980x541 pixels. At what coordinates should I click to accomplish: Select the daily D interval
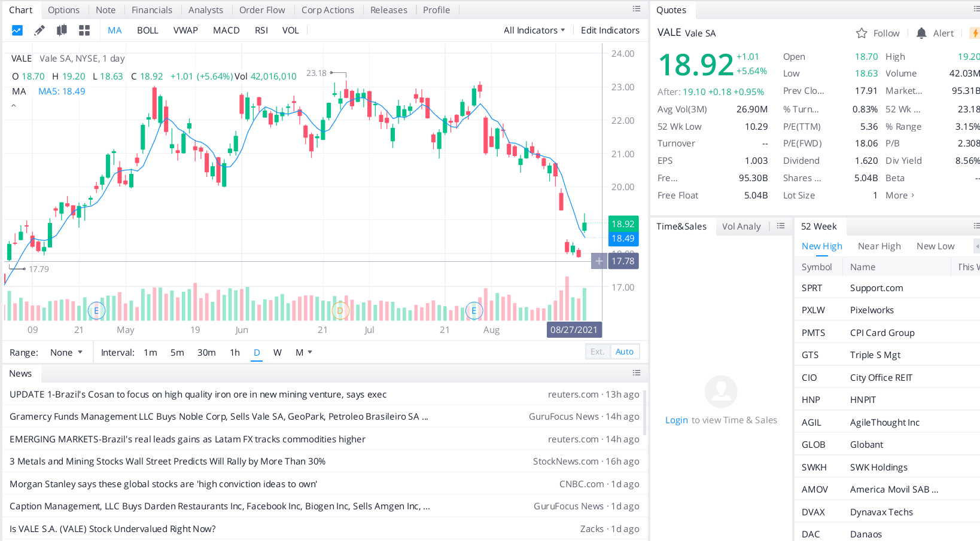[x=257, y=353]
